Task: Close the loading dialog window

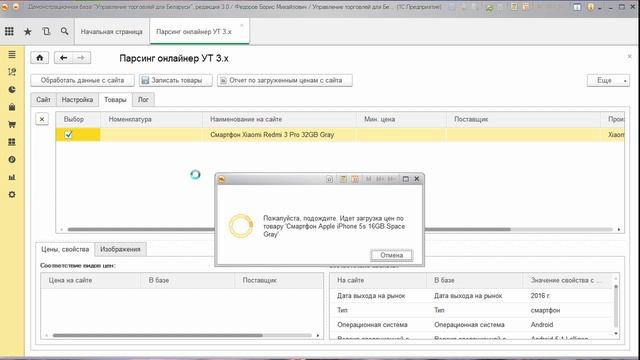Action: (x=417, y=179)
